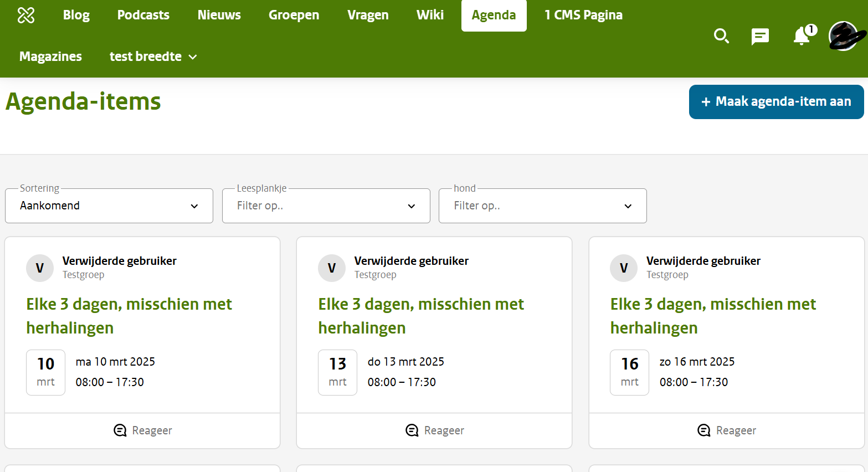Click the 10 mrt date box
This screenshot has height=472, width=868.
[x=45, y=372]
